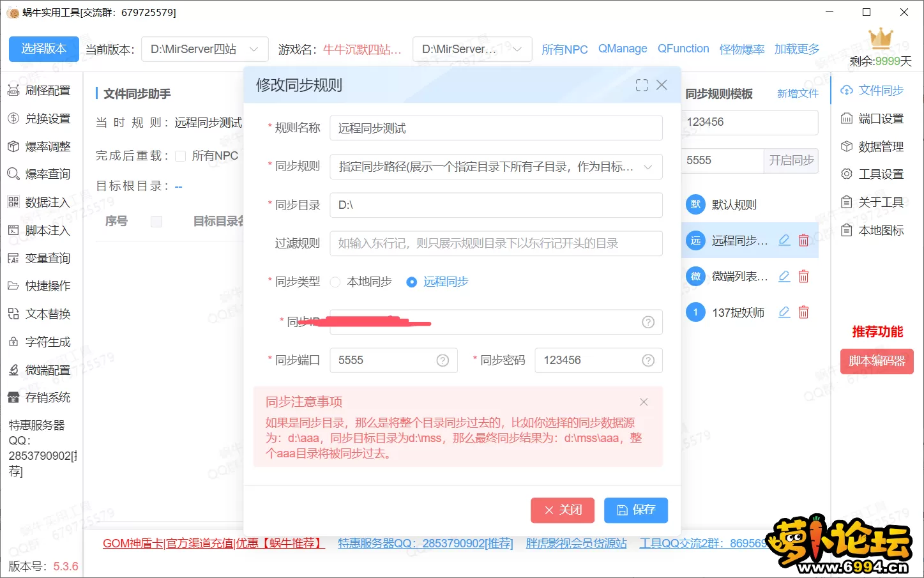
Task: Open the 脚本编码器 recommended button
Action: coord(877,361)
